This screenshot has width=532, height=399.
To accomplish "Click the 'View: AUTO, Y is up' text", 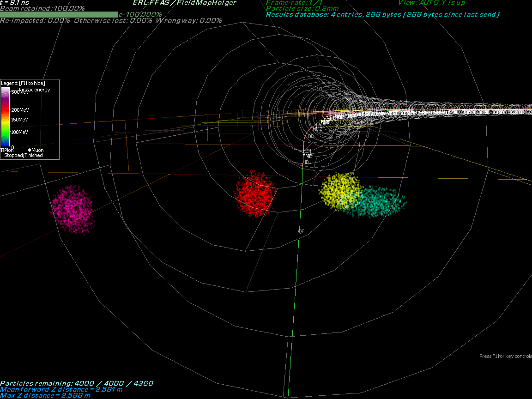I will [x=431, y=3].
